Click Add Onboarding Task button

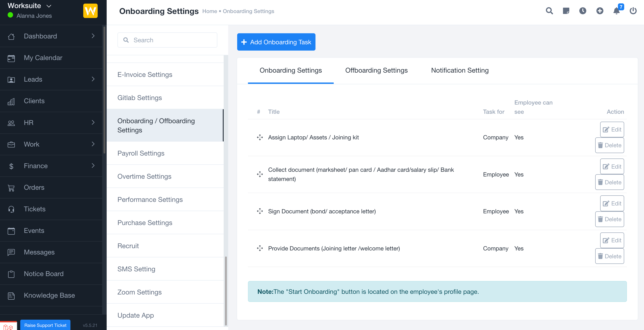tap(276, 42)
